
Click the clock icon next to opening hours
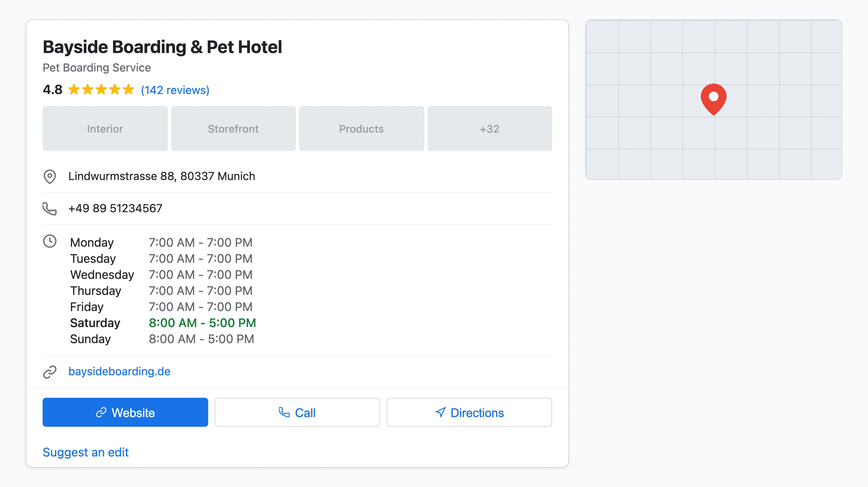tap(50, 241)
